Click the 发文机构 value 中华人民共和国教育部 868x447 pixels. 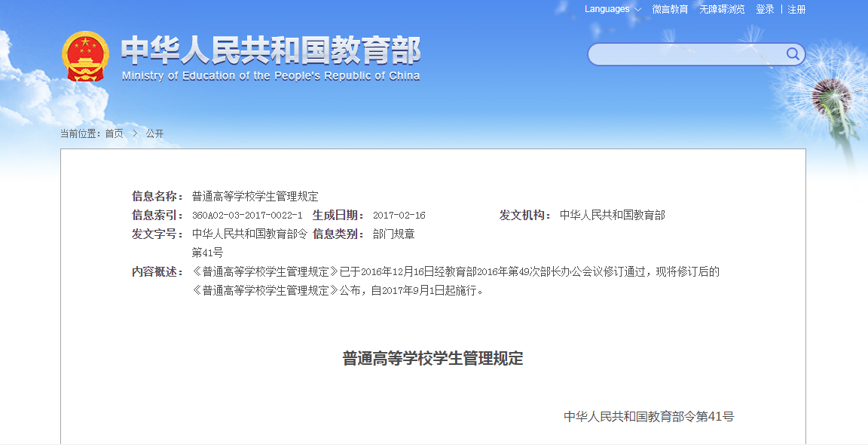613,215
